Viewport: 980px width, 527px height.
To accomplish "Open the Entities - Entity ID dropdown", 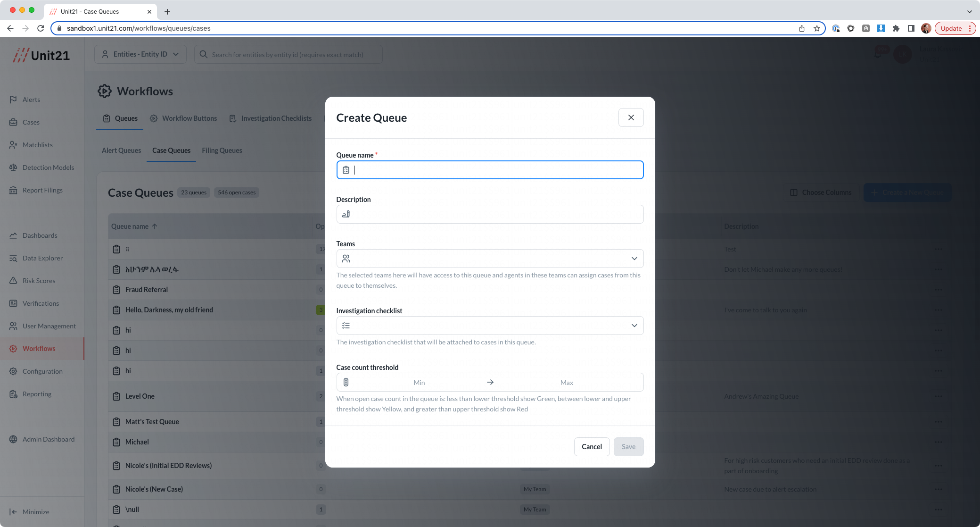I will coord(140,54).
